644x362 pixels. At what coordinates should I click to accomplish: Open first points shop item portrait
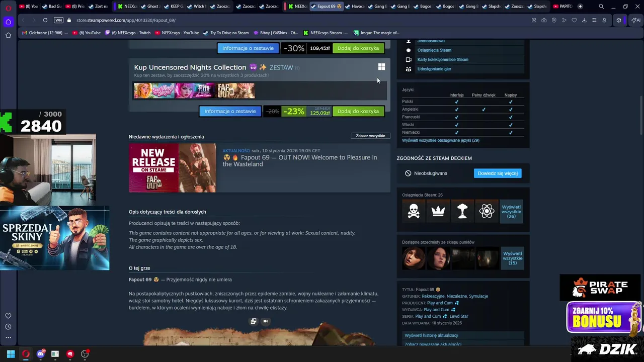point(414,258)
